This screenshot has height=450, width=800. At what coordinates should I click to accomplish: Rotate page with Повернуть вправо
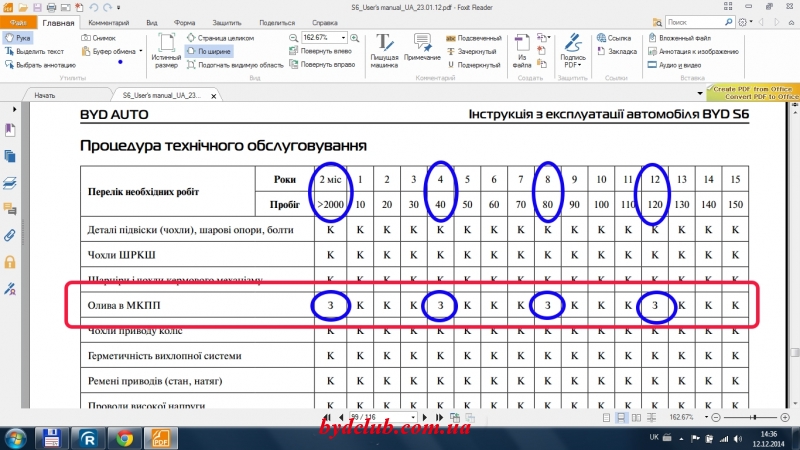pyautogui.click(x=322, y=65)
